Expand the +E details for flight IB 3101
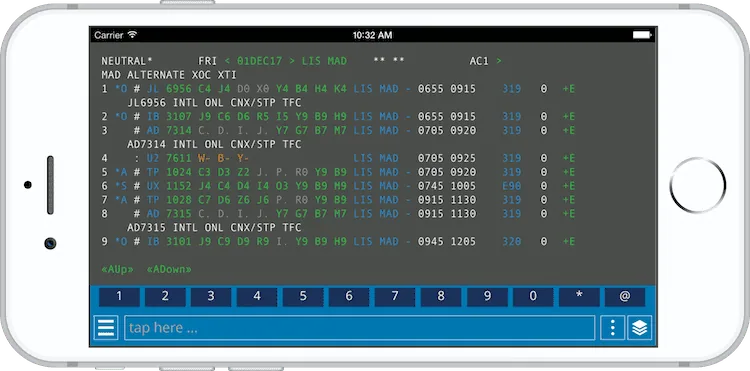750x371 pixels. pyautogui.click(x=569, y=241)
